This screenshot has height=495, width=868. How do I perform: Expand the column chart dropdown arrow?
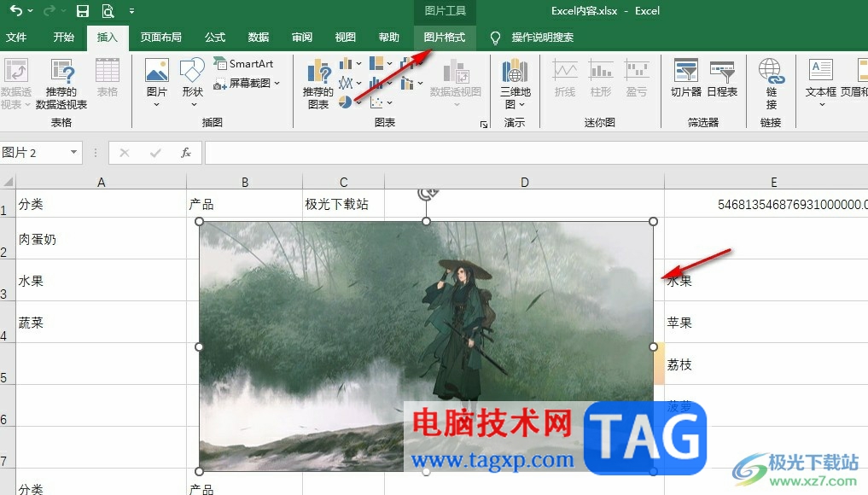[x=358, y=64]
